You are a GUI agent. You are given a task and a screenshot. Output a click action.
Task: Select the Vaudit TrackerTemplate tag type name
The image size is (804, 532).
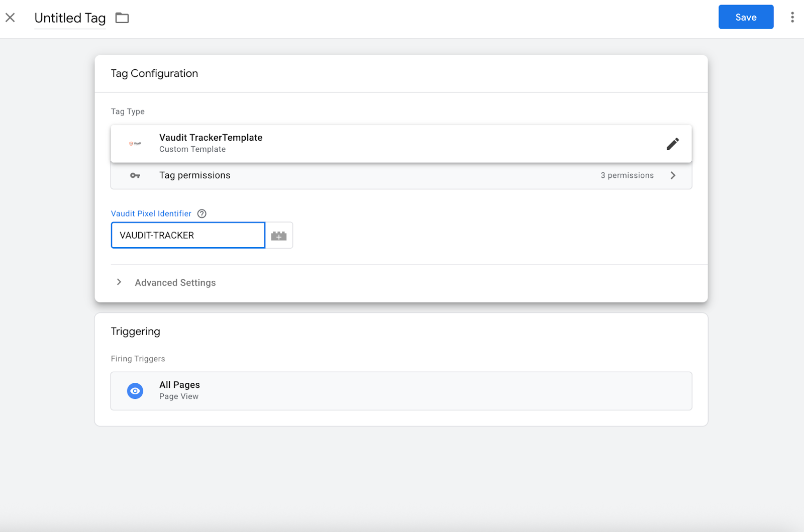(x=211, y=138)
